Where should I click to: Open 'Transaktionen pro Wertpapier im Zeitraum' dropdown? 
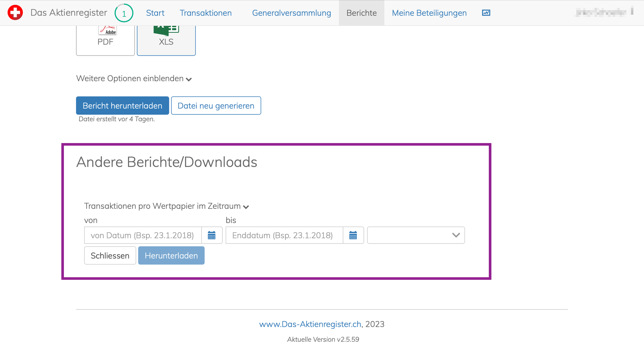click(x=166, y=206)
